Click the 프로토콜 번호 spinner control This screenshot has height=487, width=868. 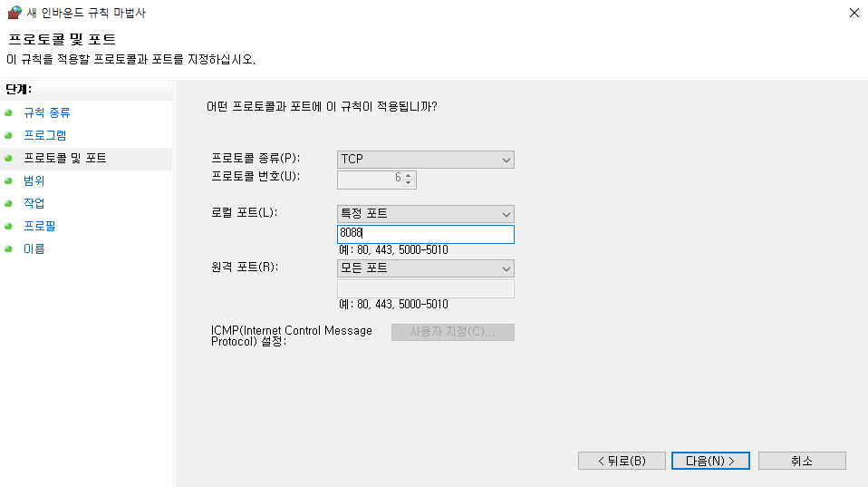click(409, 180)
